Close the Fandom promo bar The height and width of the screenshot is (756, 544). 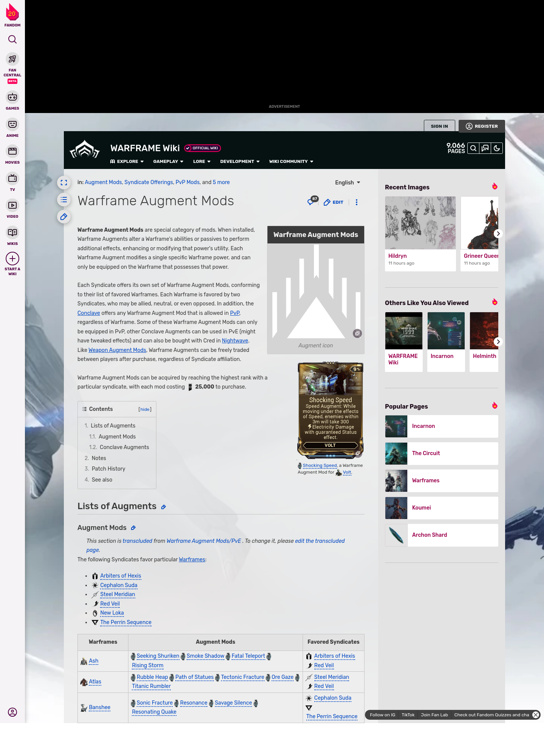tap(536, 715)
